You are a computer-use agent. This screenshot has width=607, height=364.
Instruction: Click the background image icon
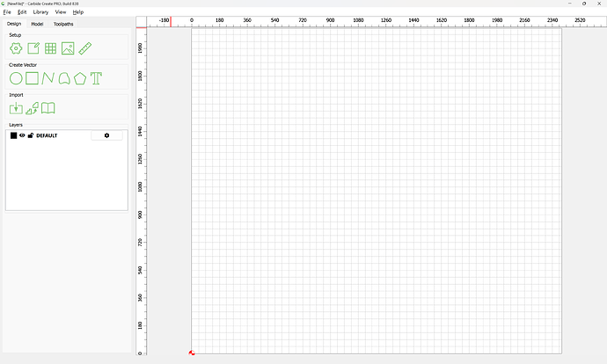tap(68, 48)
